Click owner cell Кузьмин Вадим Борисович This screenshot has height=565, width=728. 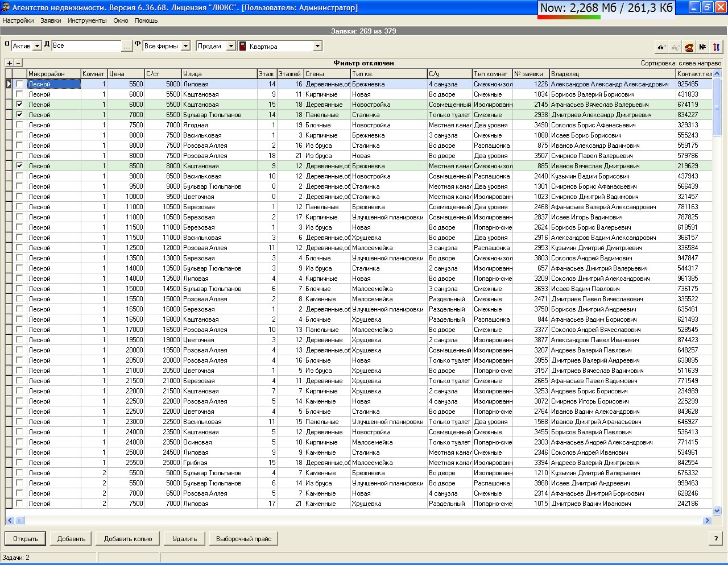[x=613, y=176]
